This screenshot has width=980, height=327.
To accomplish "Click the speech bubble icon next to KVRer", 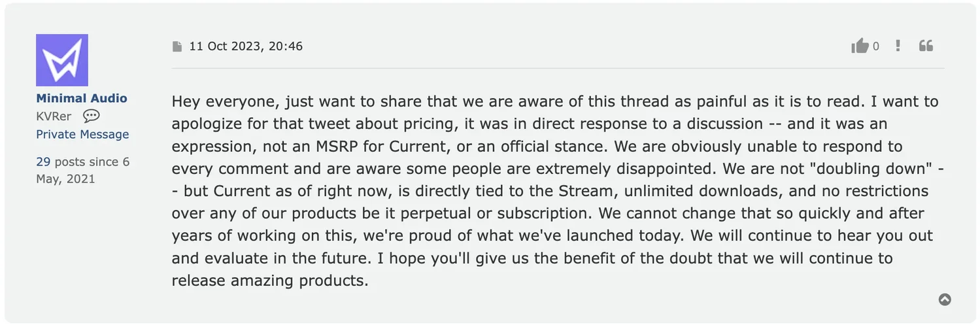I will [x=92, y=116].
